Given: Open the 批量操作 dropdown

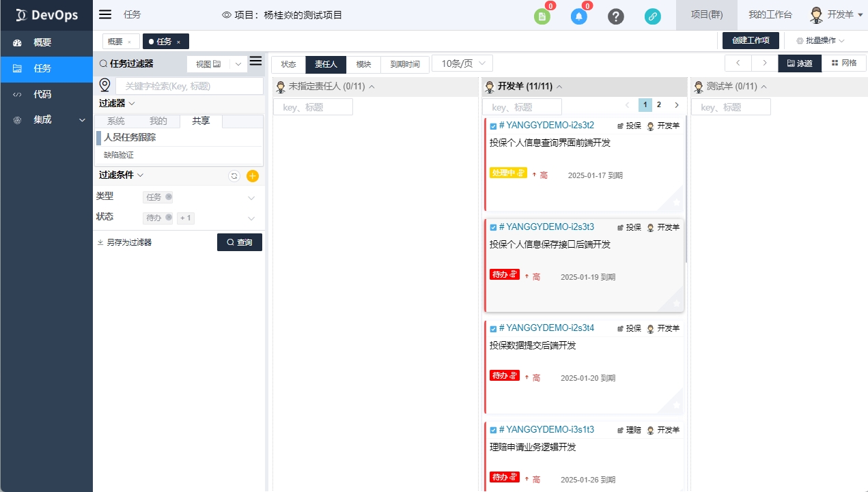Looking at the screenshot, I should (820, 41).
